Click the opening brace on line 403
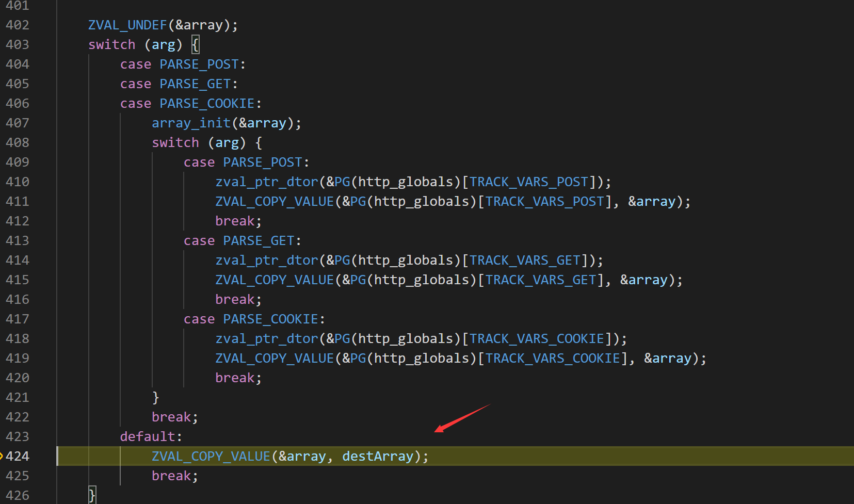This screenshot has height=504, width=854. (195, 44)
